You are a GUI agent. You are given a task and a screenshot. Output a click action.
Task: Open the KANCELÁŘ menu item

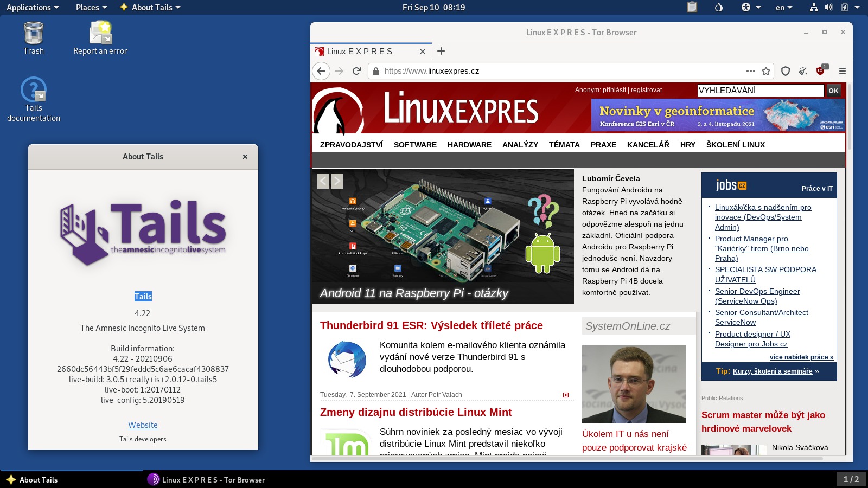click(648, 145)
